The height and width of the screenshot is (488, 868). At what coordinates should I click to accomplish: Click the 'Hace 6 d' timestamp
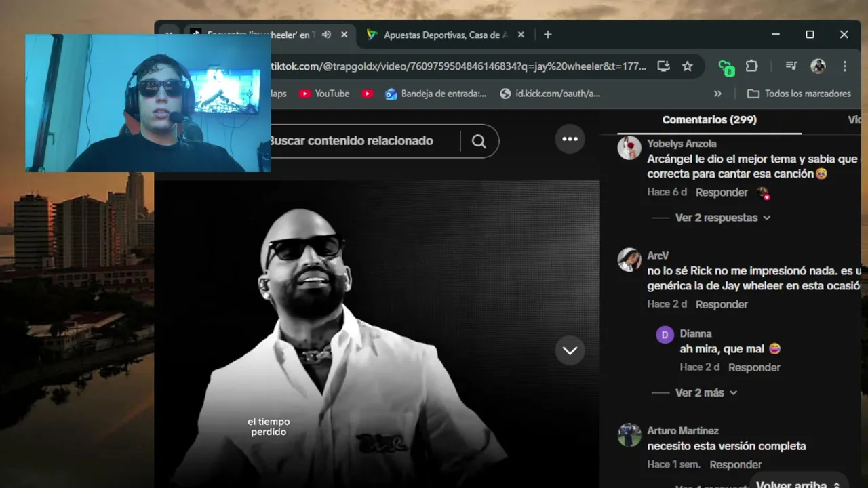tap(667, 192)
